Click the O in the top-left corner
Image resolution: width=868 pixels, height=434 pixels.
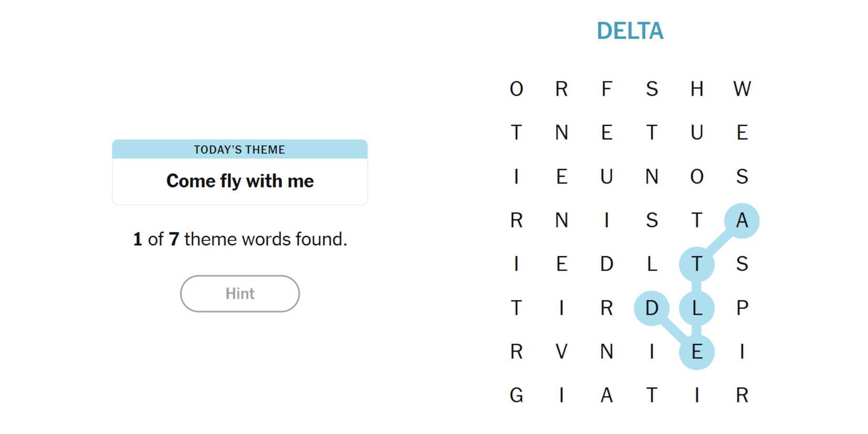517,89
